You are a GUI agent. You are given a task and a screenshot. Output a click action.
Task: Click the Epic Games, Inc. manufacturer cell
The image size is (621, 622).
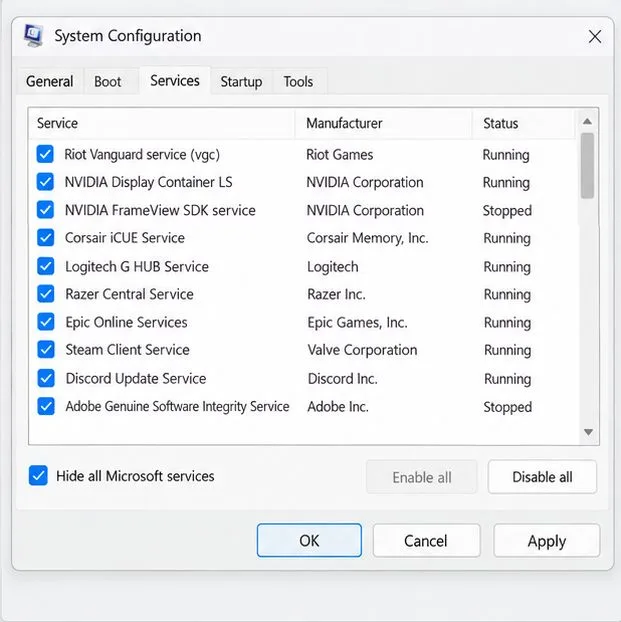358,323
